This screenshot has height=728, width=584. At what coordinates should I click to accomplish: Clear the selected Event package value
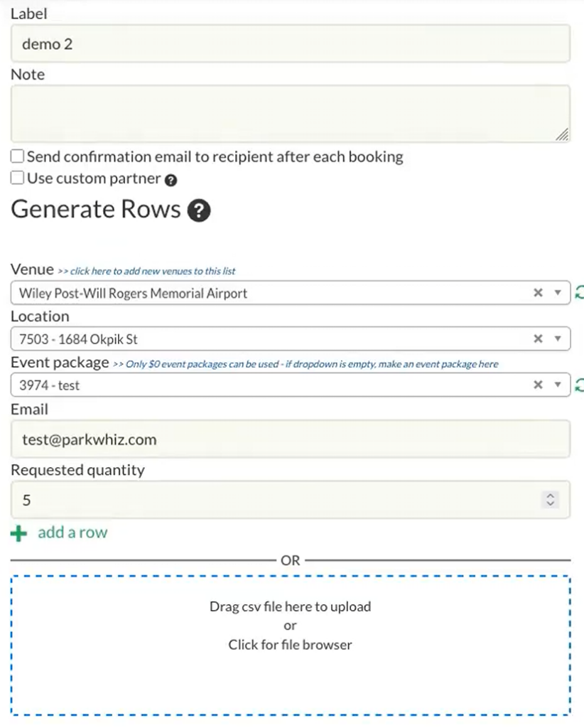pyautogui.click(x=538, y=385)
